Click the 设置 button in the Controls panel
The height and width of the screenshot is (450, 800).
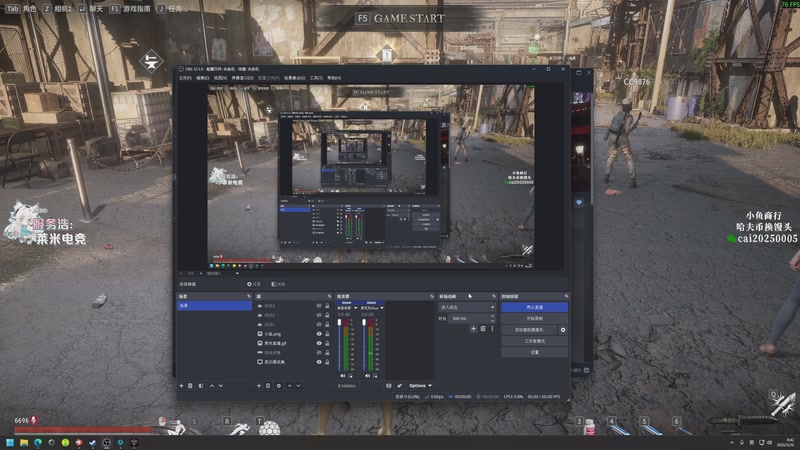(x=534, y=352)
